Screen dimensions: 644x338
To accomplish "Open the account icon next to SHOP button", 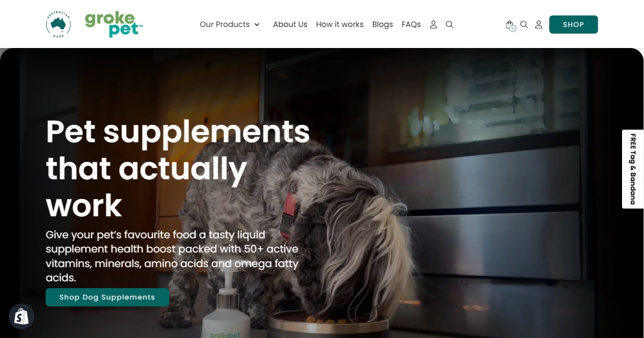I will tap(539, 25).
